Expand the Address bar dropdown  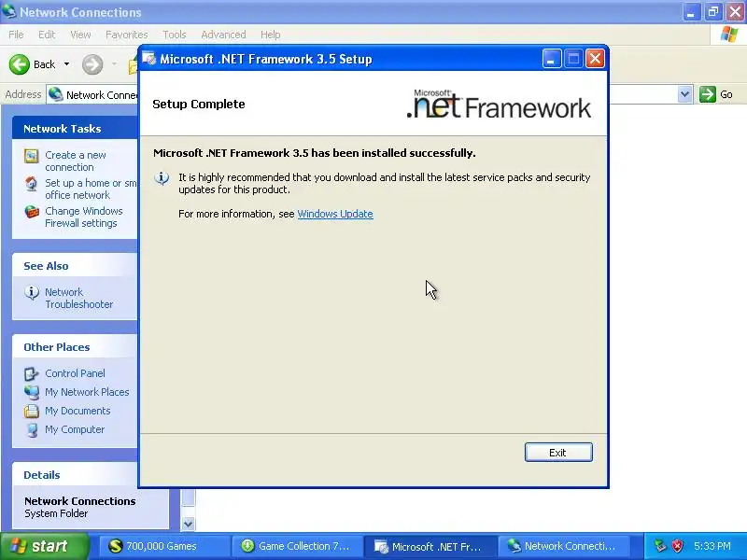[684, 94]
